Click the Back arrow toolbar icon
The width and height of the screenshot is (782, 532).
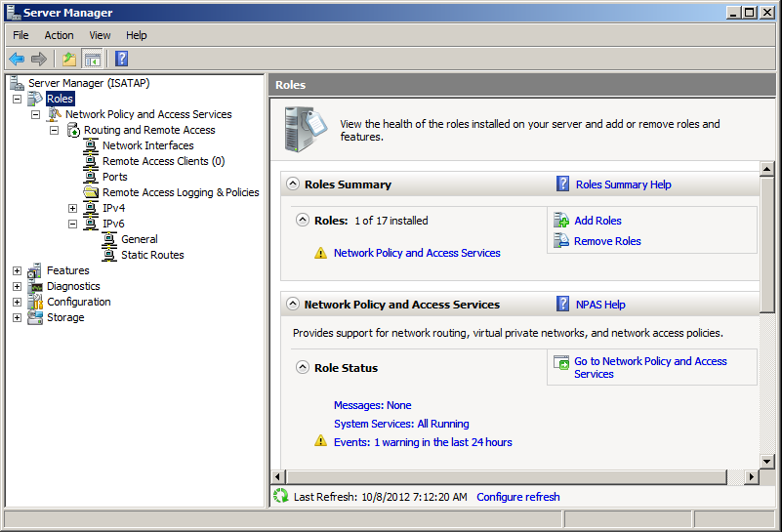click(17, 59)
